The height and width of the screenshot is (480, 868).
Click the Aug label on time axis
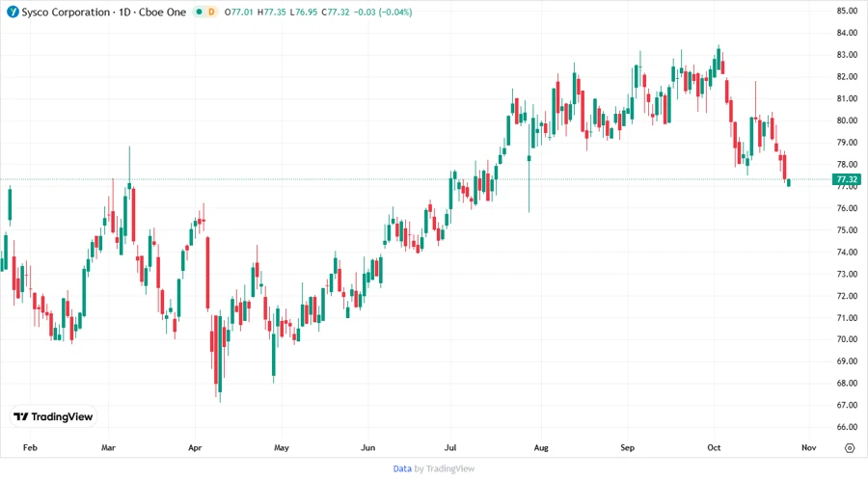541,448
